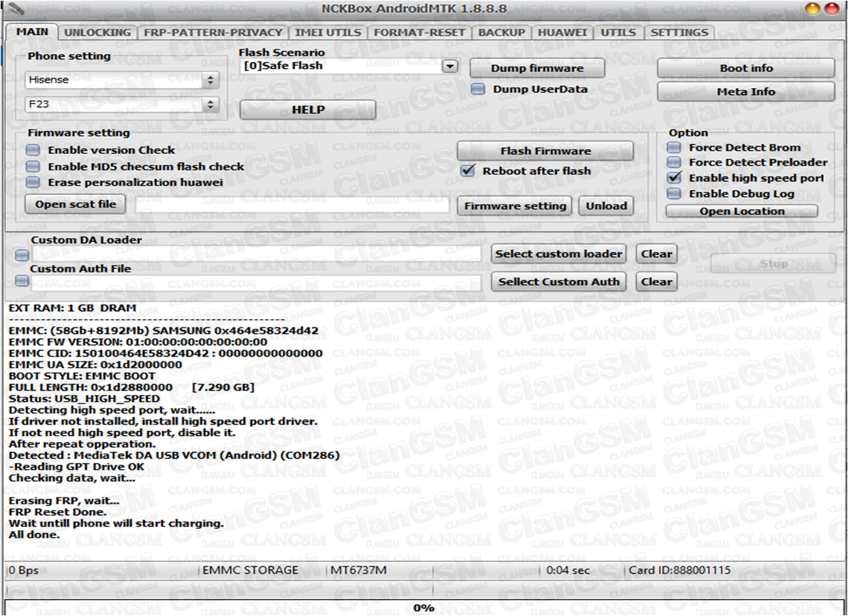Screen dimensions: 848x616
Task: Enable the Custom Auth File checkbox
Action: click(22, 282)
